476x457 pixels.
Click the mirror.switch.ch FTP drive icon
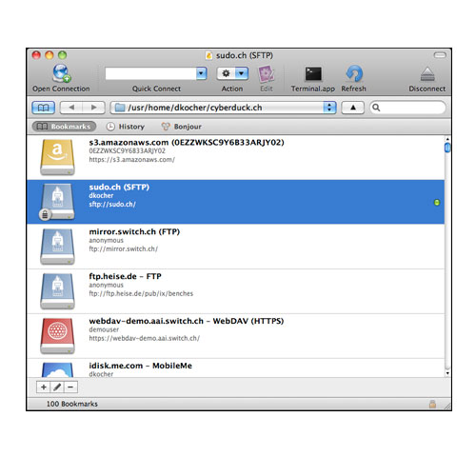57,247
